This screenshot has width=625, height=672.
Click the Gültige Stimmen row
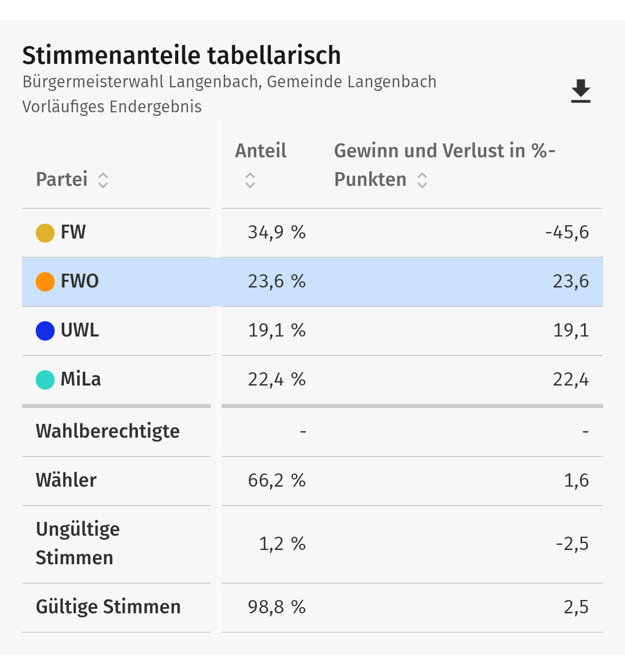(x=108, y=607)
